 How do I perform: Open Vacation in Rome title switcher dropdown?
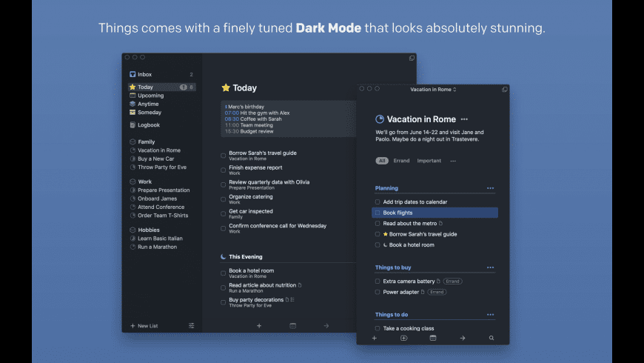tap(433, 89)
